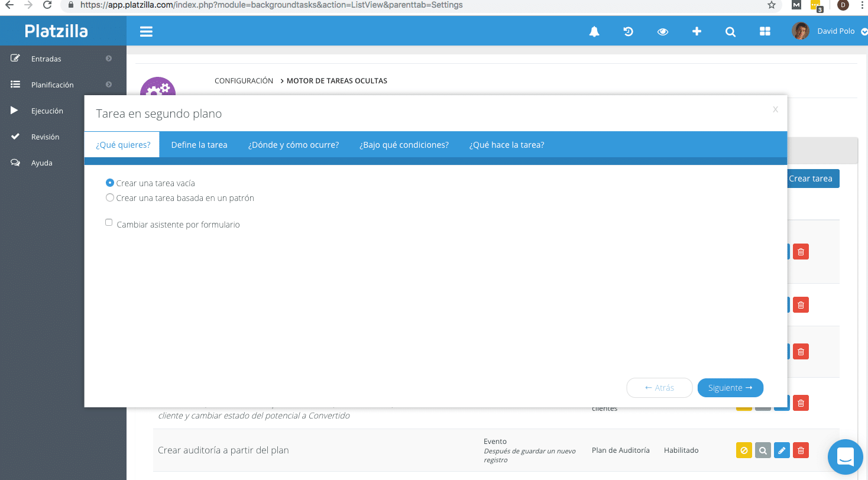Click the plus icon in header
The width and height of the screenshot is (868, 480).
click(x=697, y=32)
